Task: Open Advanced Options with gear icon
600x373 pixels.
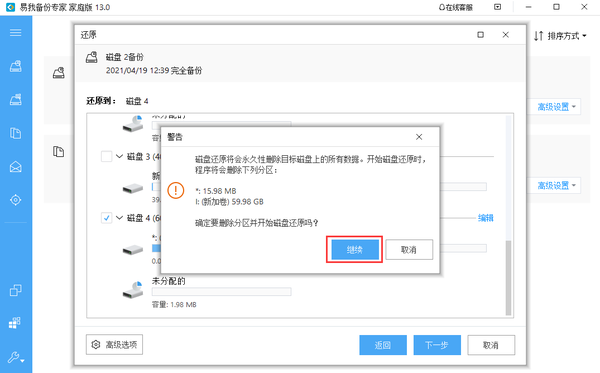Action: pyautogui.click(x=114, y=345)
